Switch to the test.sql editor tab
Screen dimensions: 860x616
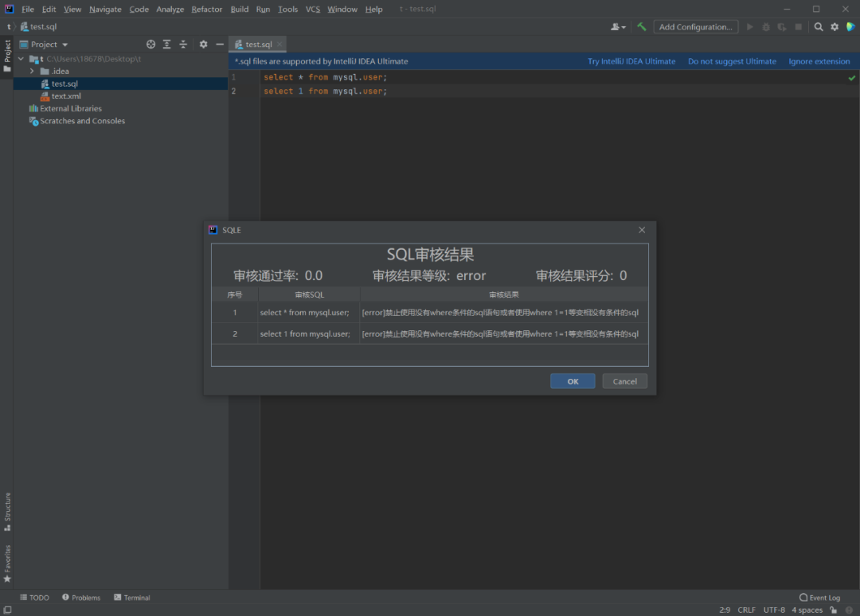[256, 44]
